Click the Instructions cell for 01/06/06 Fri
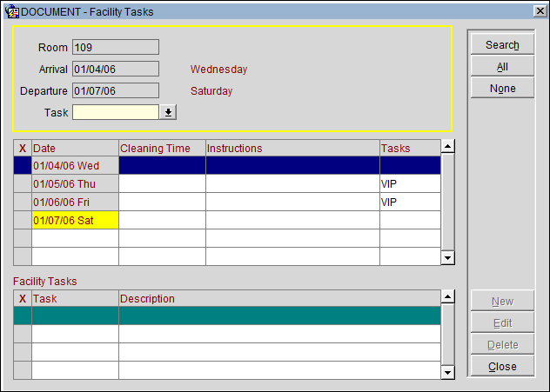550x392 pixels. [x=292, y=202]
